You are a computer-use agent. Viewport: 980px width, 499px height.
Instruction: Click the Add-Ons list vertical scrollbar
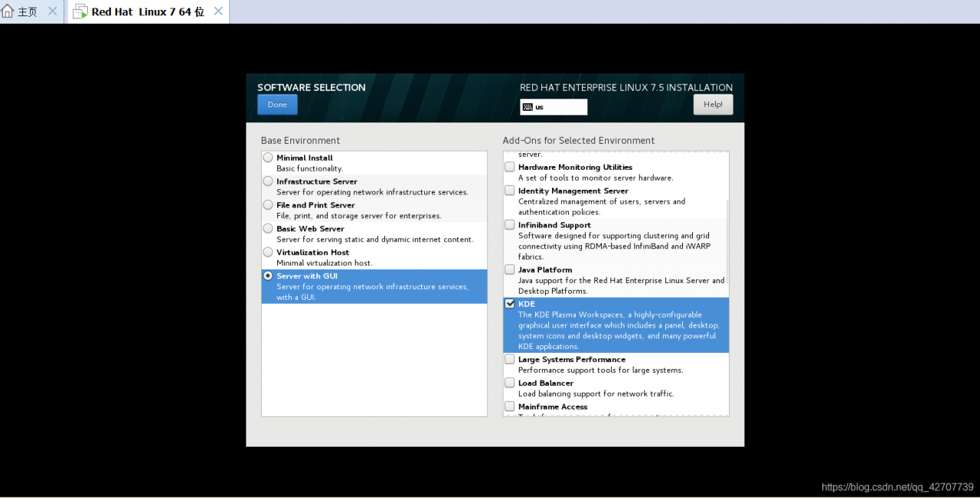[727, 243]
